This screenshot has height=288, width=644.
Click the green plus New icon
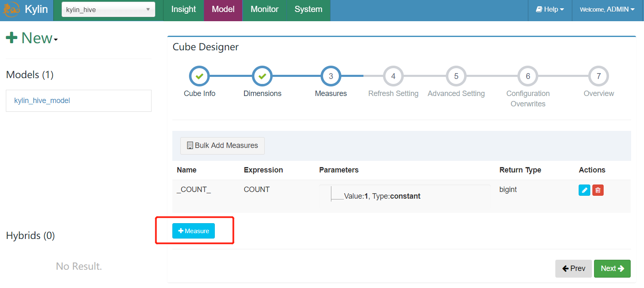coord(12,38)
